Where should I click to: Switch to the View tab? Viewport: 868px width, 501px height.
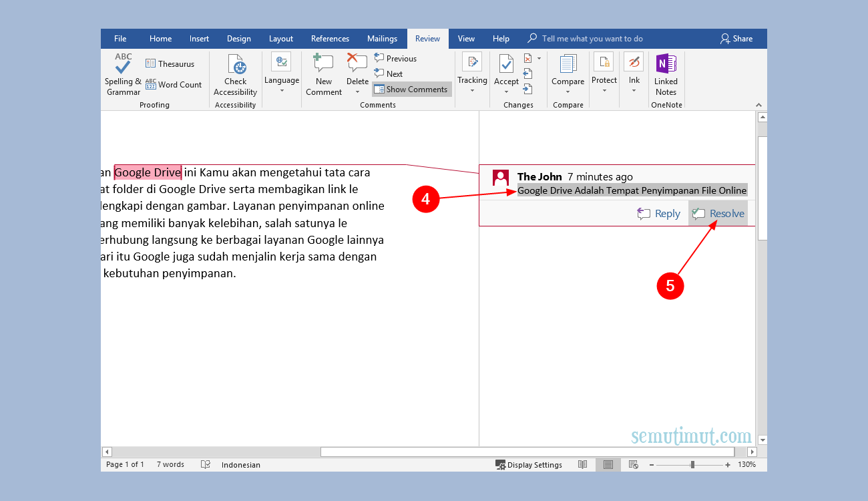[x=466, y=39]
